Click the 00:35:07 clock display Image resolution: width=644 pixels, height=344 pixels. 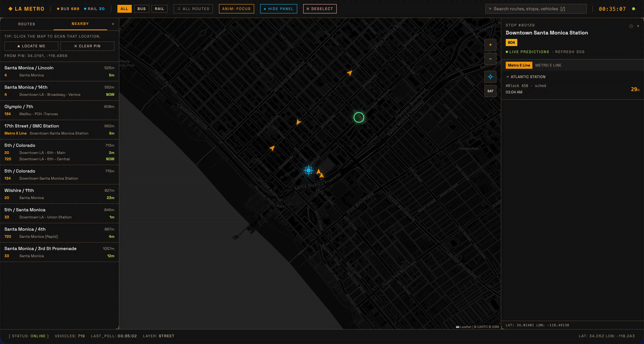point(612,9)
